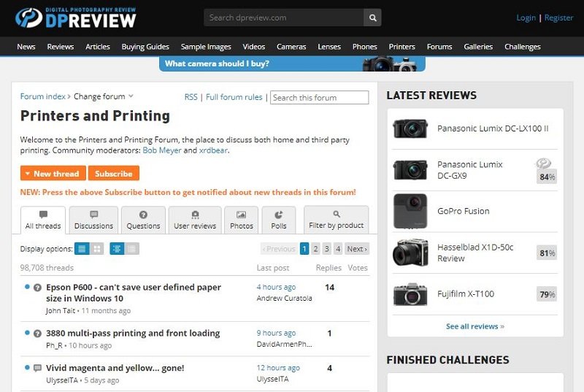Focus the Search dpreview.com field
Screen dimensions: 584x392
pos(284,18)
